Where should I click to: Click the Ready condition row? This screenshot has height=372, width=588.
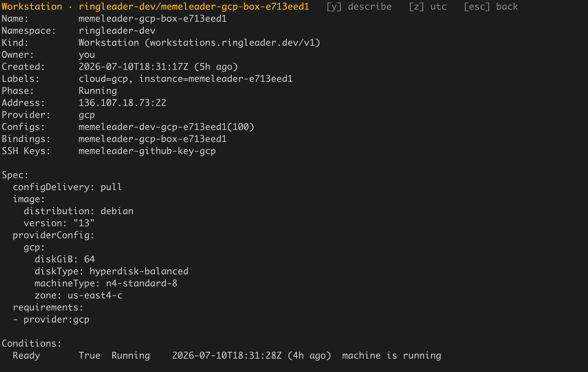(x=227, y=355)
